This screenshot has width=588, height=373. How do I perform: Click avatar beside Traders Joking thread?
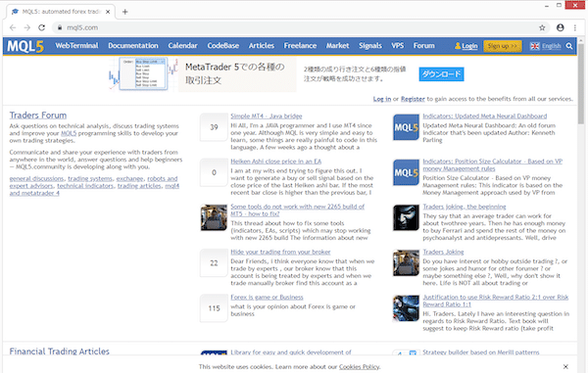click(x=406, y=263)
